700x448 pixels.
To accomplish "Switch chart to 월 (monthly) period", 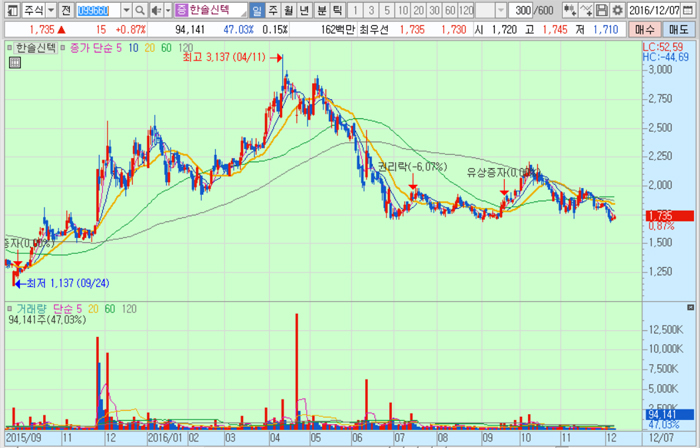I will pos(289,10).
